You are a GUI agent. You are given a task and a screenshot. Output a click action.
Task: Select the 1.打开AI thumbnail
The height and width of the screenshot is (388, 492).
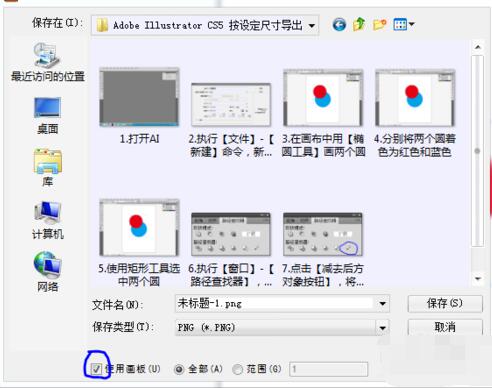(x=139, y=97)
